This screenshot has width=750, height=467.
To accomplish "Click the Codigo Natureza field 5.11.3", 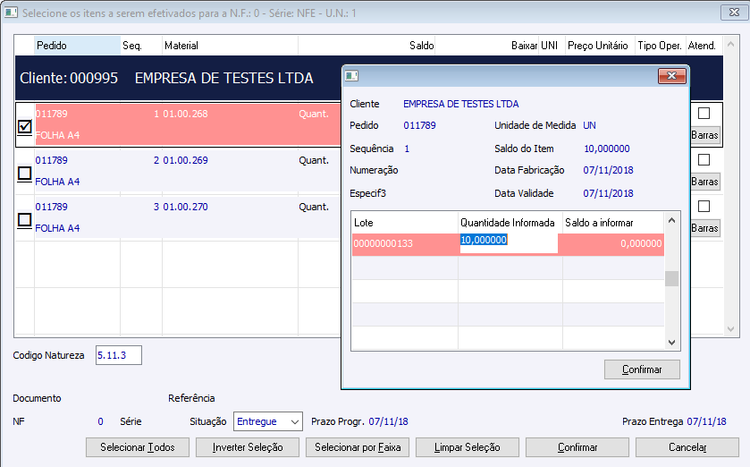I will (x=119, y=355).
